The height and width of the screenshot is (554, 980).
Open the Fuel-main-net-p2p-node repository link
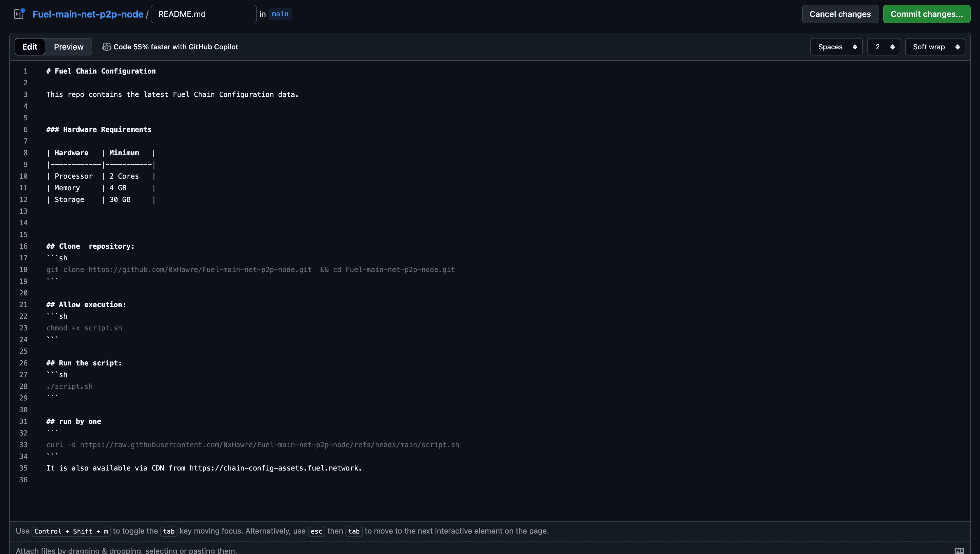click(88, 14)
